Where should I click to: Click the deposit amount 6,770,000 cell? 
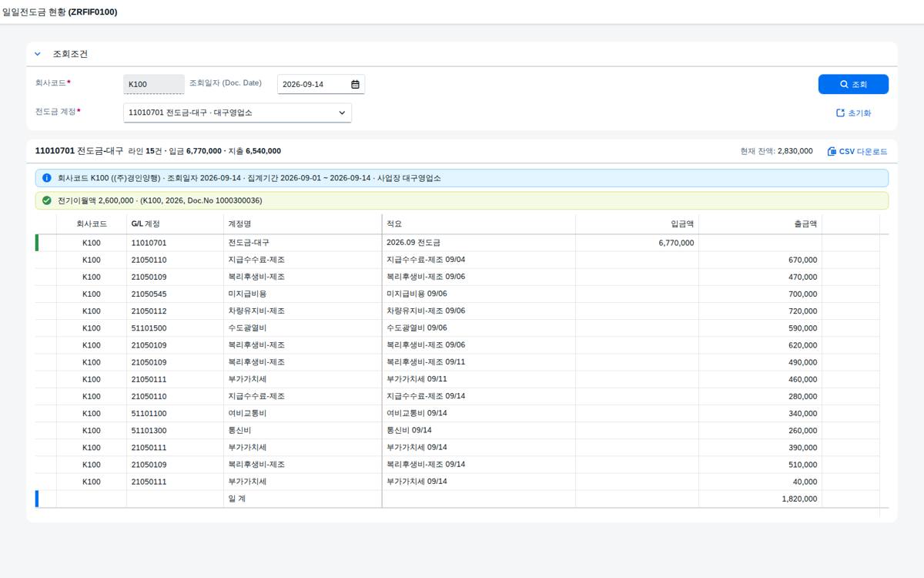pyautogui.click(x=637, y=243)
